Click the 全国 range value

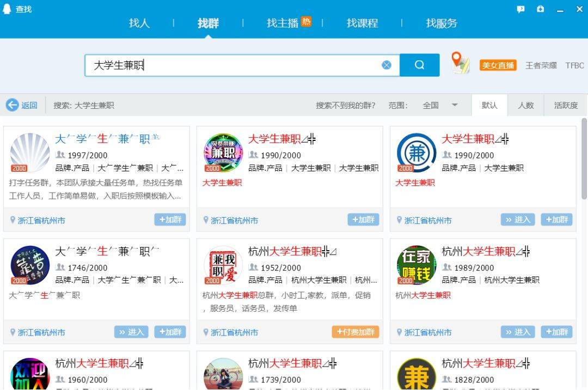[431, 106]
